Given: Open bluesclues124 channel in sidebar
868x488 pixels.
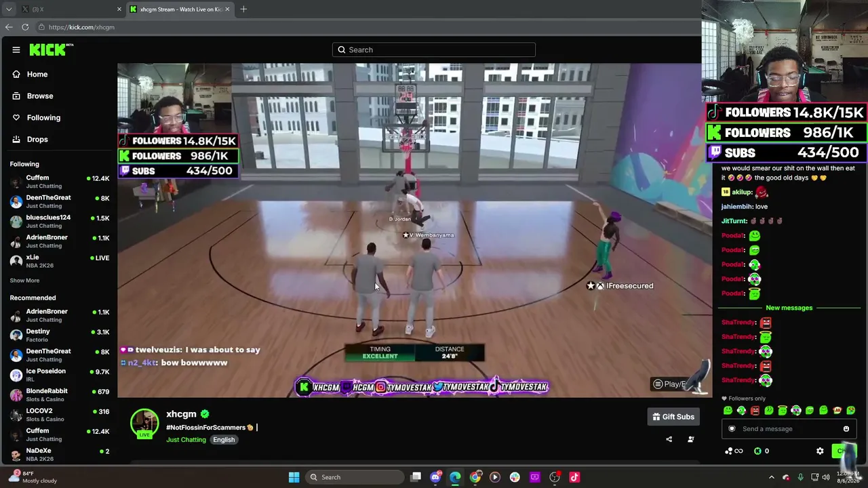Looking at the screenshot, I should coord(59,221).
